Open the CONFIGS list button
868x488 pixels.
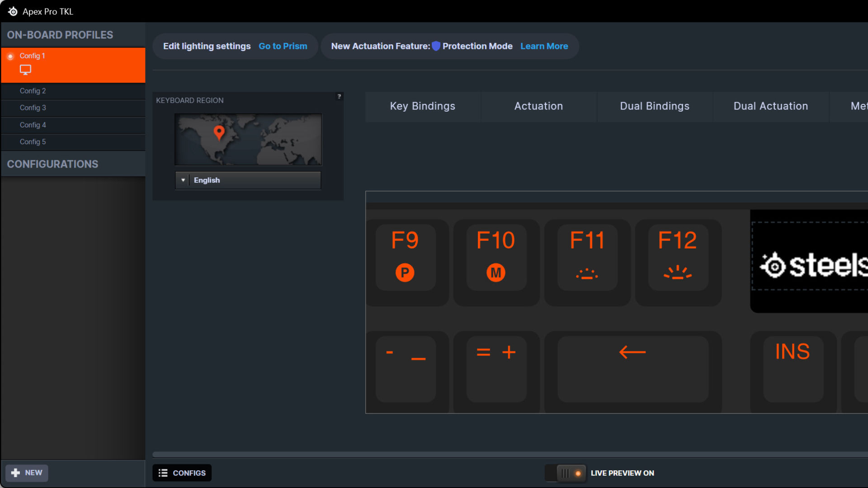click(x=182, y=473)
